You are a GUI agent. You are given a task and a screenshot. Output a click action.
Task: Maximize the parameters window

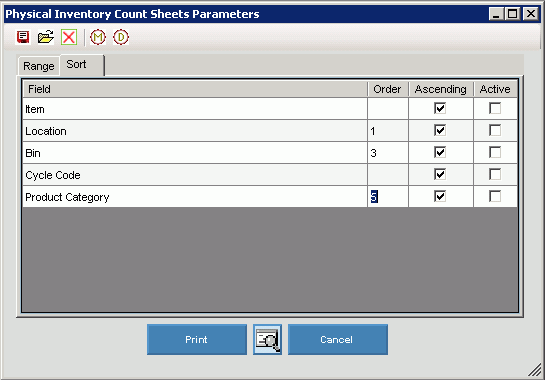coord(512,14)
